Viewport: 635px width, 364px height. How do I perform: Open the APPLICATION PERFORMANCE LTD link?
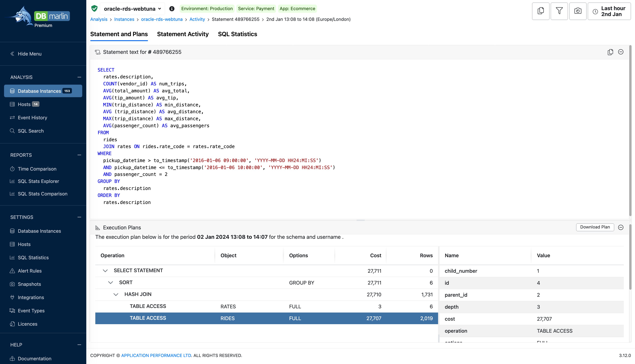(x=156, y=355)
